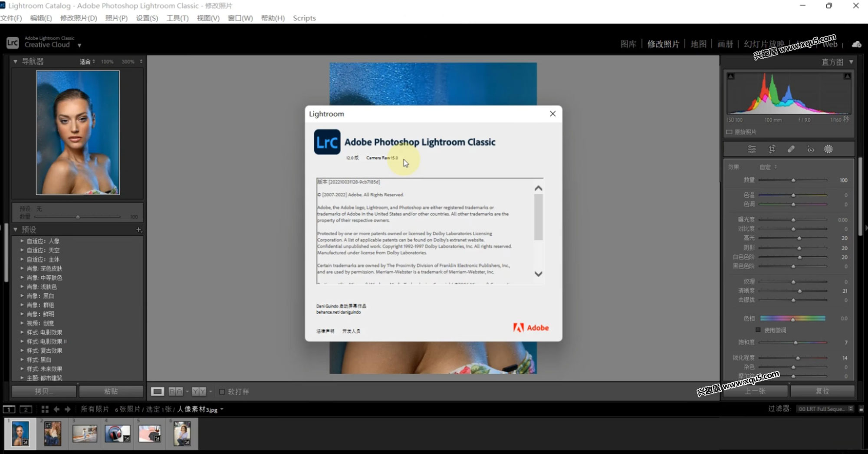Open the 工具(T) menu

coord(178,18)
